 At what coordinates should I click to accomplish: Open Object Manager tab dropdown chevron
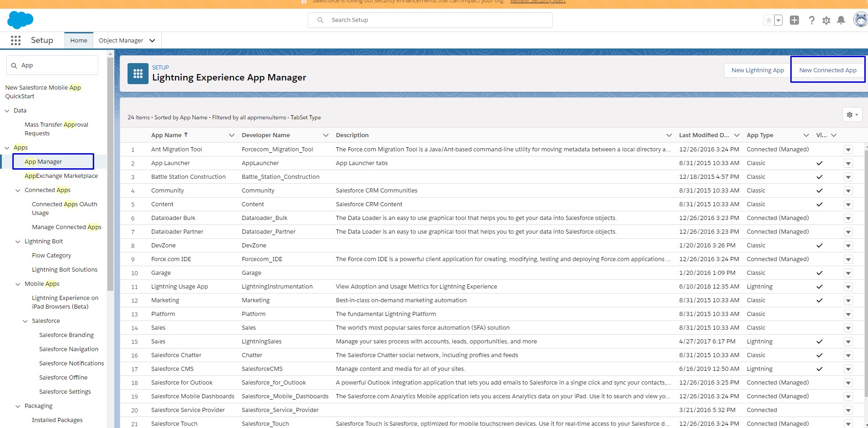[x=152, y=41]
